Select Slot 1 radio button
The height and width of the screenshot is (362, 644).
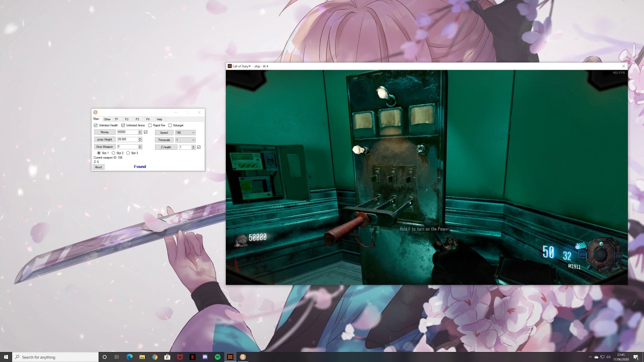99,153
